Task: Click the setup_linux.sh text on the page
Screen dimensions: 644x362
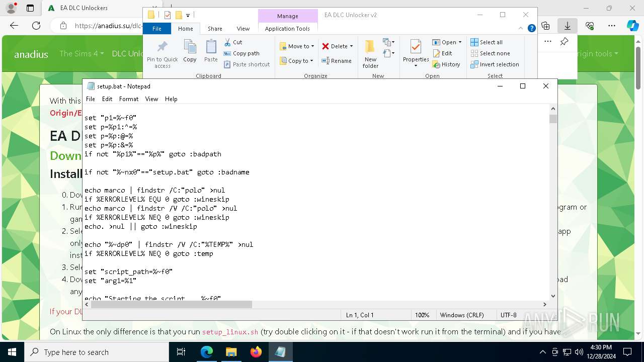Action: (230, 332)
